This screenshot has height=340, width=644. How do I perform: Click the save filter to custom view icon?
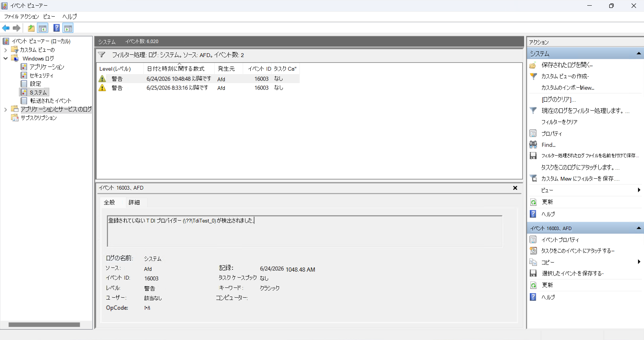click(x=533, y=178)
